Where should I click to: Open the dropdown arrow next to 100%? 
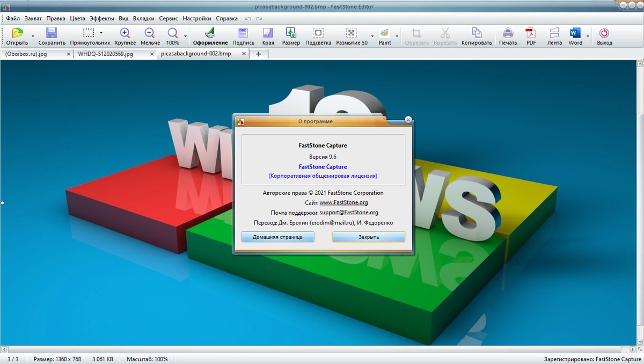click(186, 37)
